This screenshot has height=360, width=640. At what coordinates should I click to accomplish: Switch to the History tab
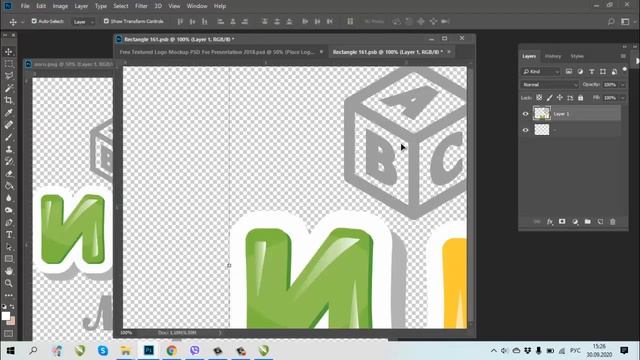pos(553,56)
